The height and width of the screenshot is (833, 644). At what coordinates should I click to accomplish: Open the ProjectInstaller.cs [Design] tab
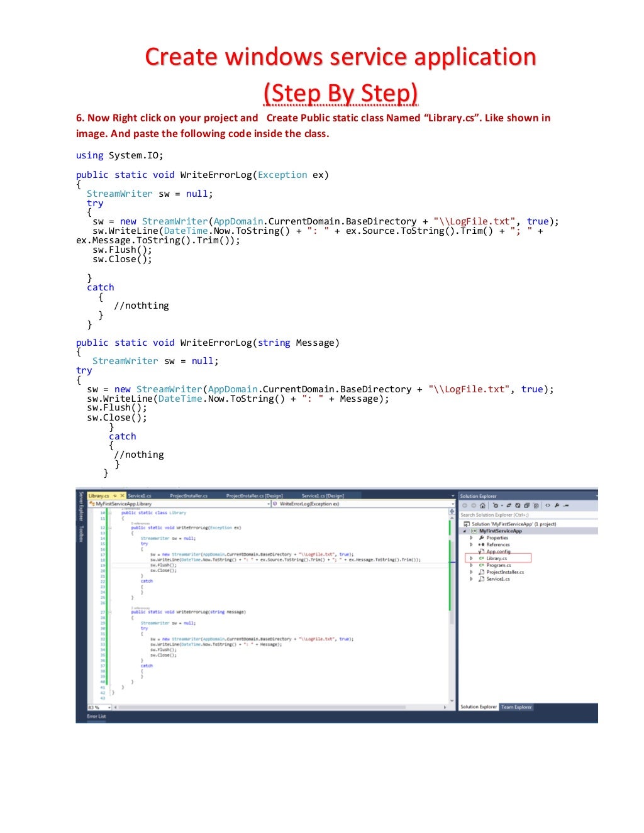[254, 496]
